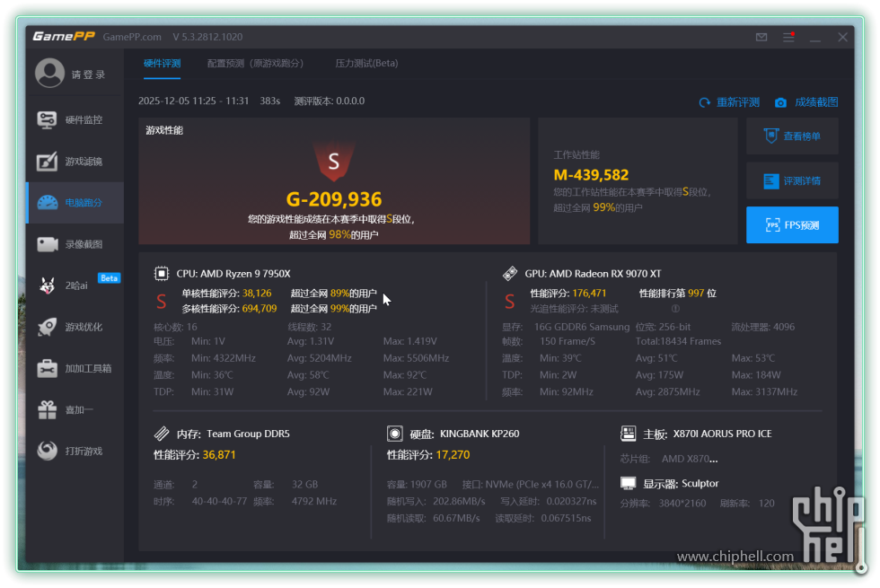
Task: Open the 加加工具箱 toolbox
Action: 75,368
